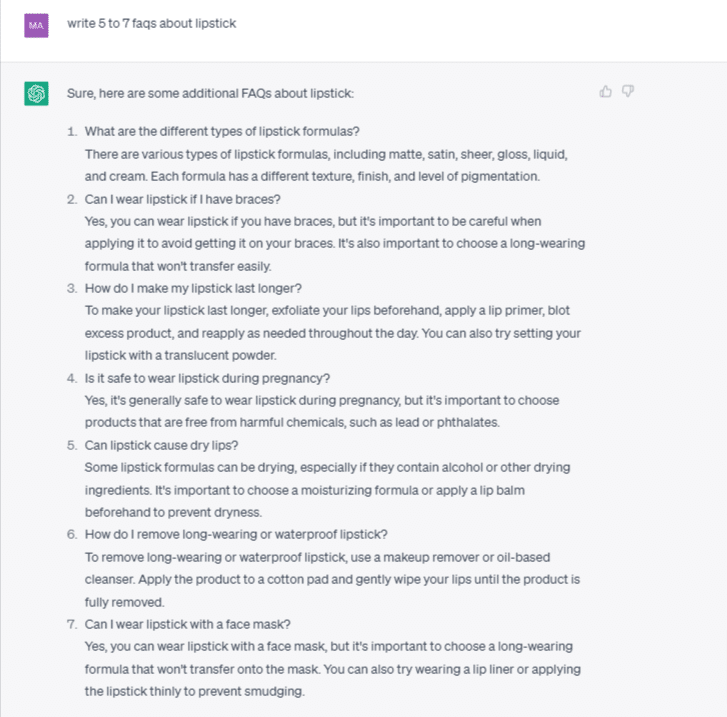Click question "Is it safe to wear lipstick during pregnancy?"
The height and width of the screenshot is (717, 727).
[208, 378]
